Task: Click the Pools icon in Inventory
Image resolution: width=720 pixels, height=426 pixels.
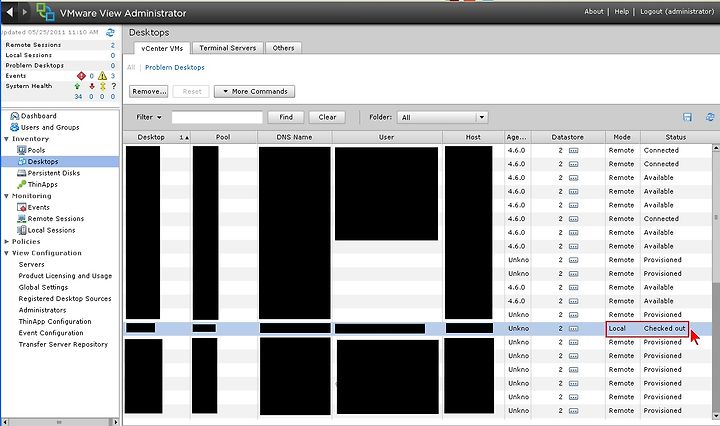Action: click(x=22, y=150)
